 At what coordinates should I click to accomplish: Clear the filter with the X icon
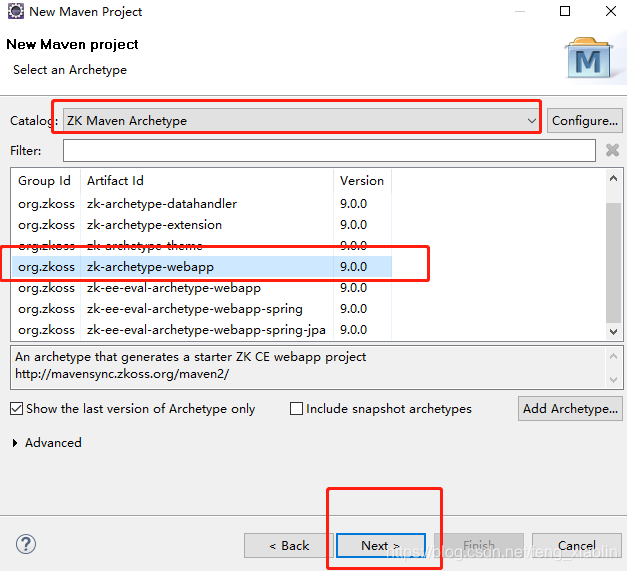612,150
